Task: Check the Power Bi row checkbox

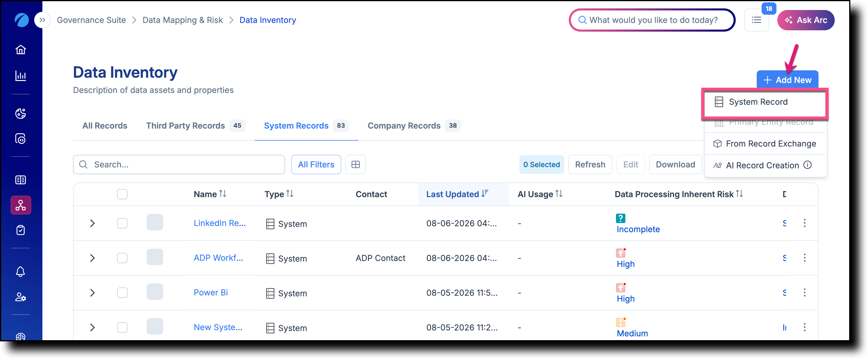Action: [122, 292]
